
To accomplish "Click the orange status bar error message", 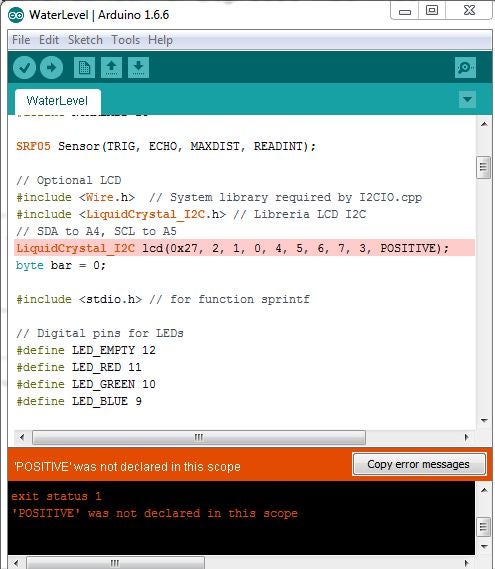I will click(x=127, y=466).
